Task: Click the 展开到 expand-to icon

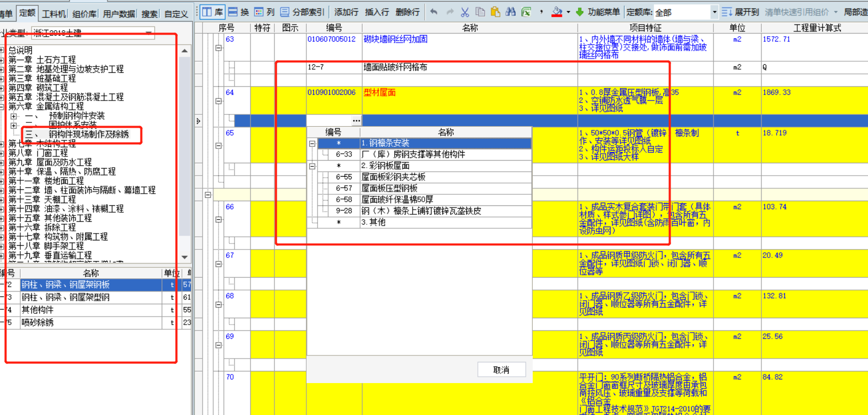Action: 740,12
